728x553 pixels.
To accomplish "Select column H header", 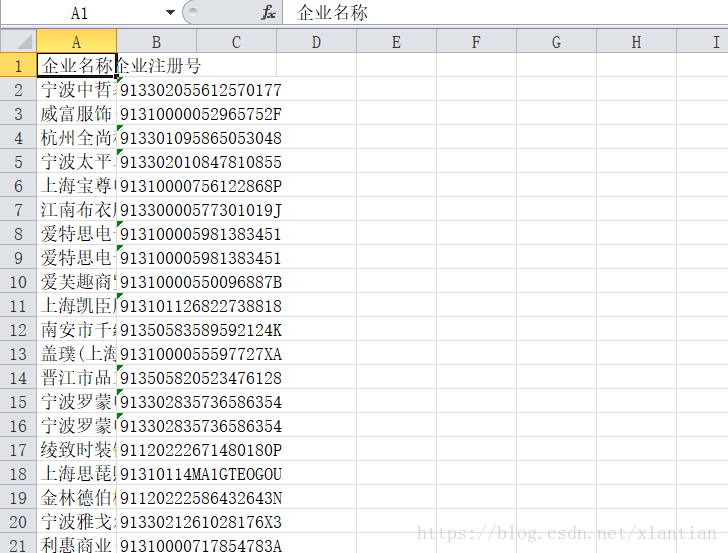I will click(636, 42).
